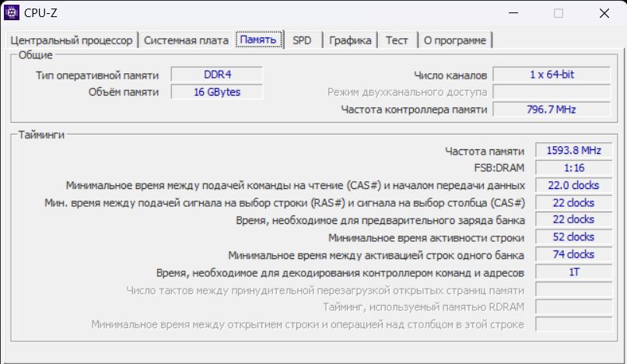Switch to the Графика tab
The height and width of the screenshot is (364, 627).
(x=350, y=40)
